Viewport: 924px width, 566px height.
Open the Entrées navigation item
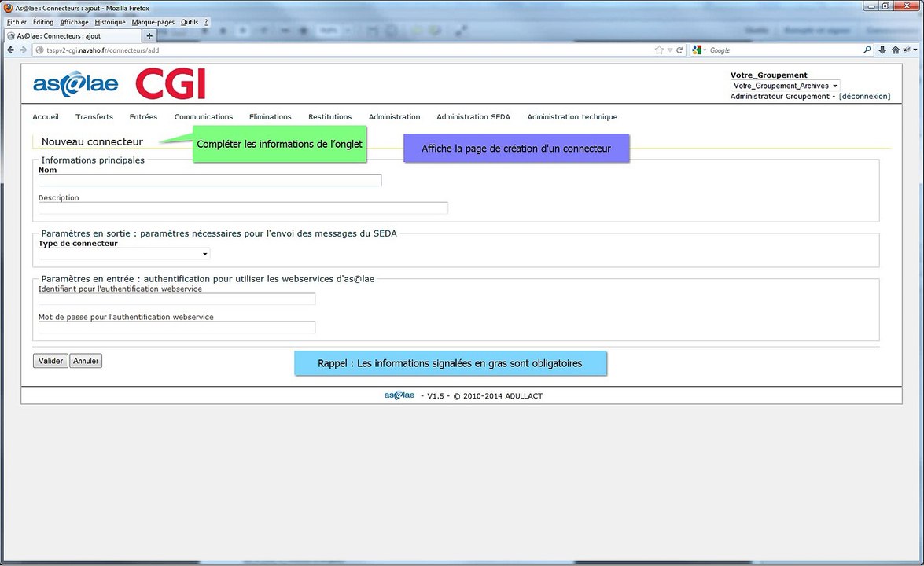[143, 116]
